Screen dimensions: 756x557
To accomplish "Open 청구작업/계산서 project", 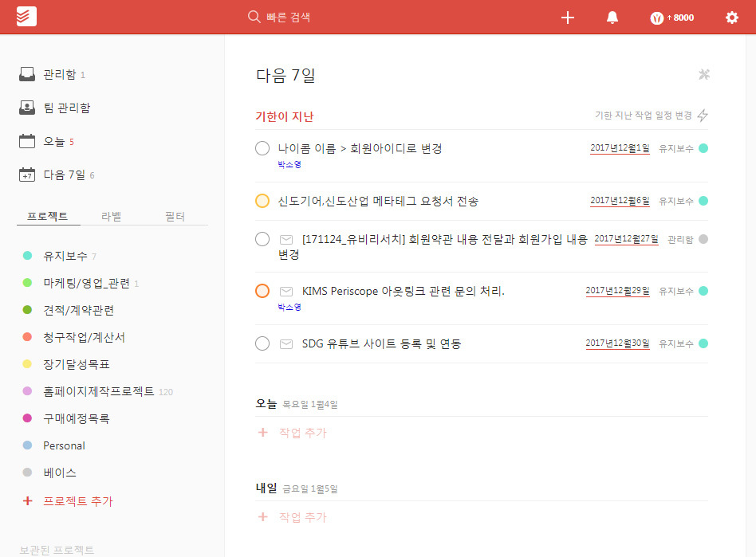I will (84, 337).
